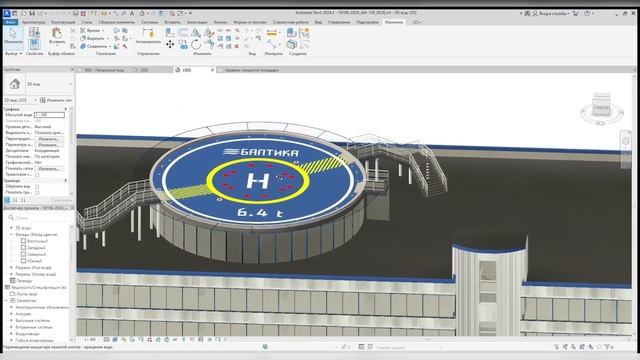Toggle the Show crop region (Показать гра...) checkbox
Image resolution: width=640 pixels, height=360 pixels.
37,192
